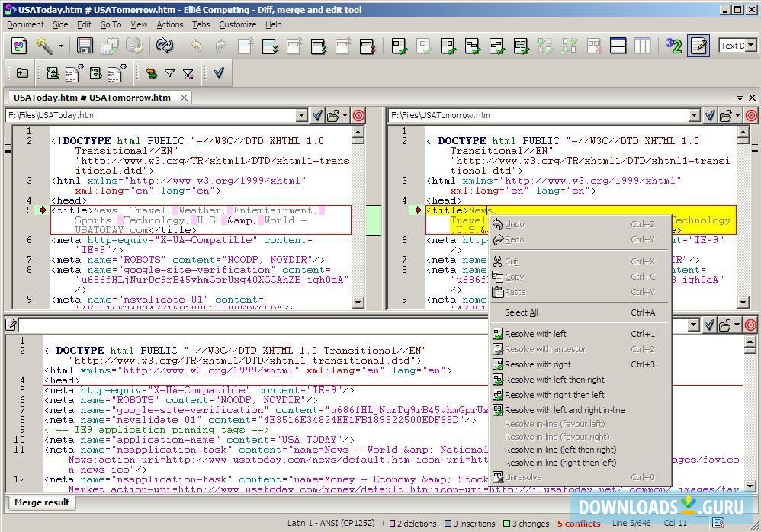This screenshot has width=761, height=532.
Task: Click toolbar icon: resolve left and right in-line
Action: pyautogui.click(x=521, y=46)
